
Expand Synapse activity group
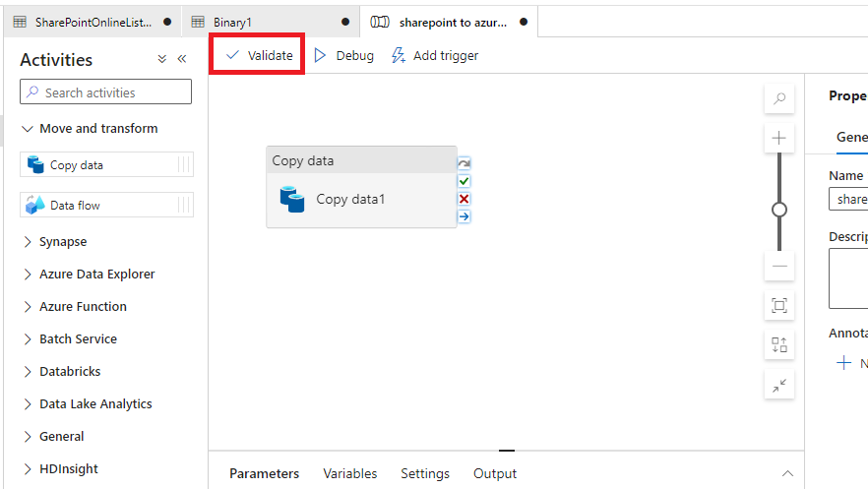coord(54,242)
